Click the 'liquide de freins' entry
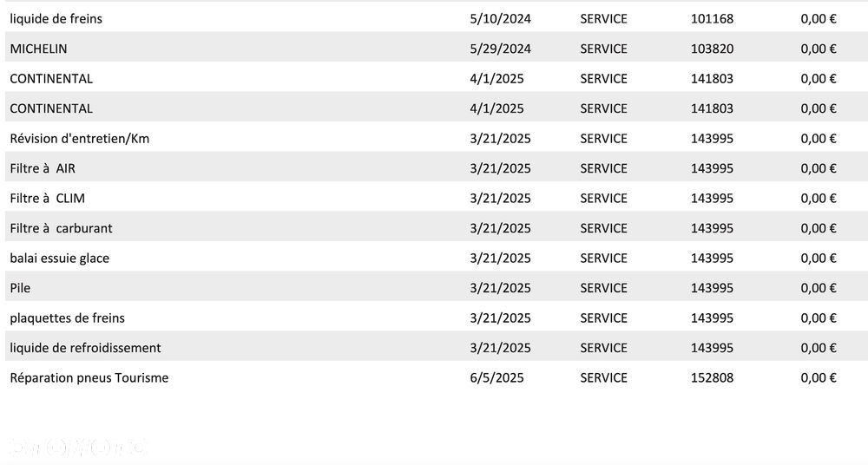868x465 pixels. point(56,18)
